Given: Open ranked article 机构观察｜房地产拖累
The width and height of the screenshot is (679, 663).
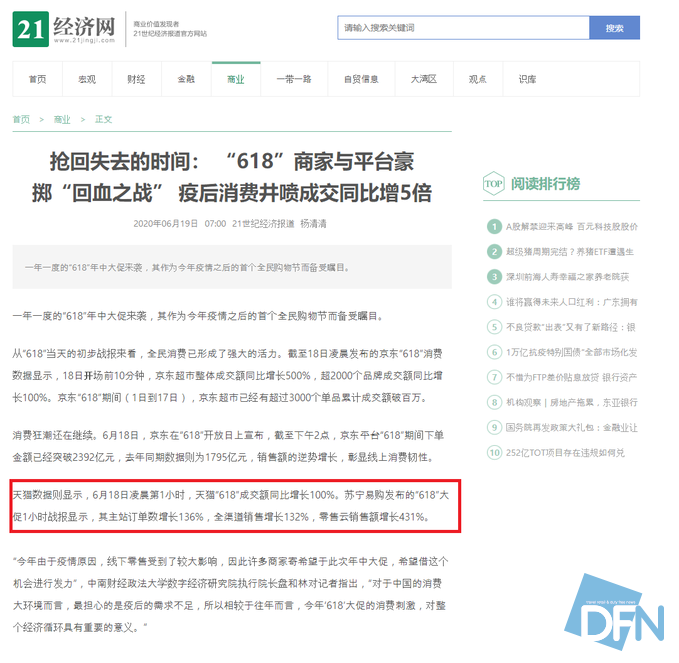Looking at the screenshot, I should coord(572,402).
